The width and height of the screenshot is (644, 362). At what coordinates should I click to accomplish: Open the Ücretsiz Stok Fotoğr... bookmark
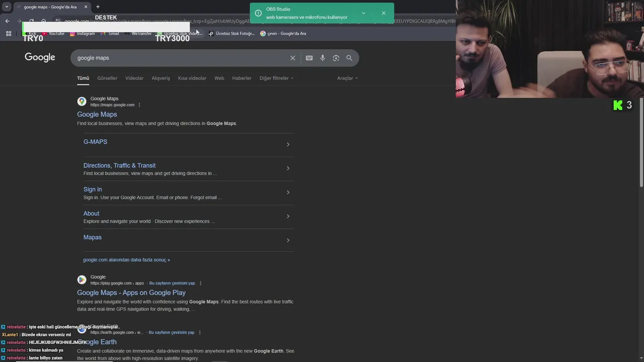[x=232, y=33]
